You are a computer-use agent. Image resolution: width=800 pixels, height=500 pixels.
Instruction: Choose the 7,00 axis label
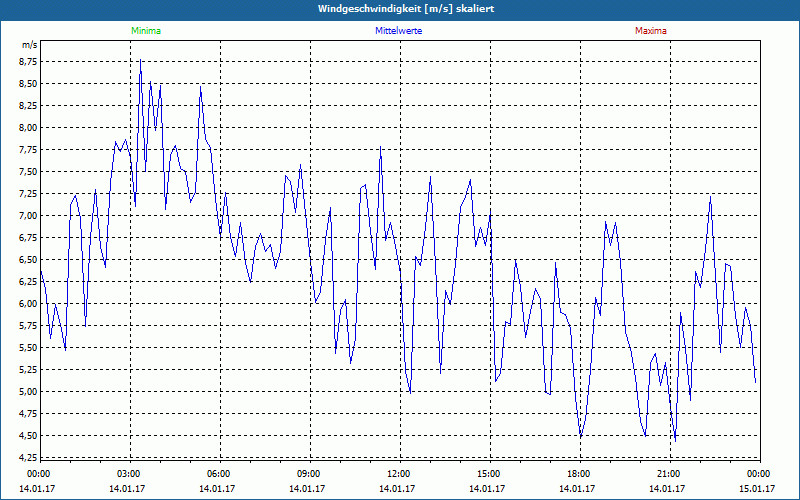[29, 215]
